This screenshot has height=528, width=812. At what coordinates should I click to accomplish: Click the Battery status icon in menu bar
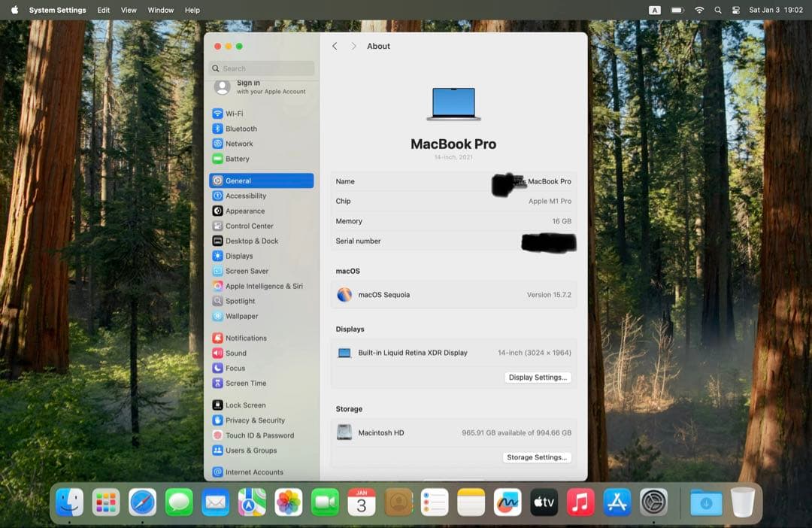click(676, 10)
